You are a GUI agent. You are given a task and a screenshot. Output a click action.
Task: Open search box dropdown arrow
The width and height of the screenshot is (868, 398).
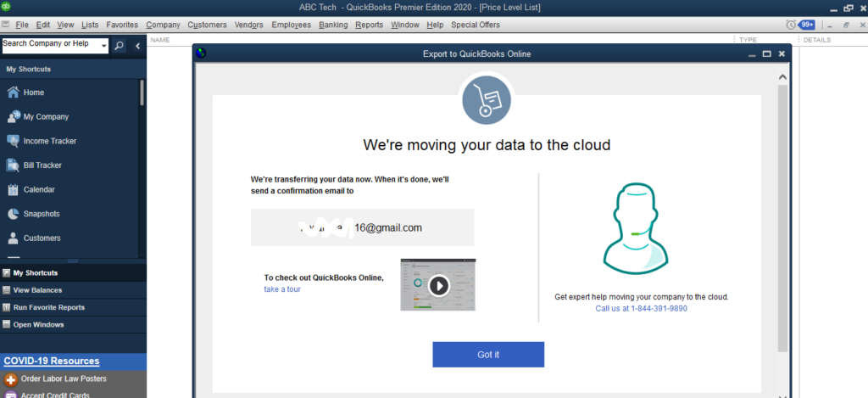click(104, 47)
